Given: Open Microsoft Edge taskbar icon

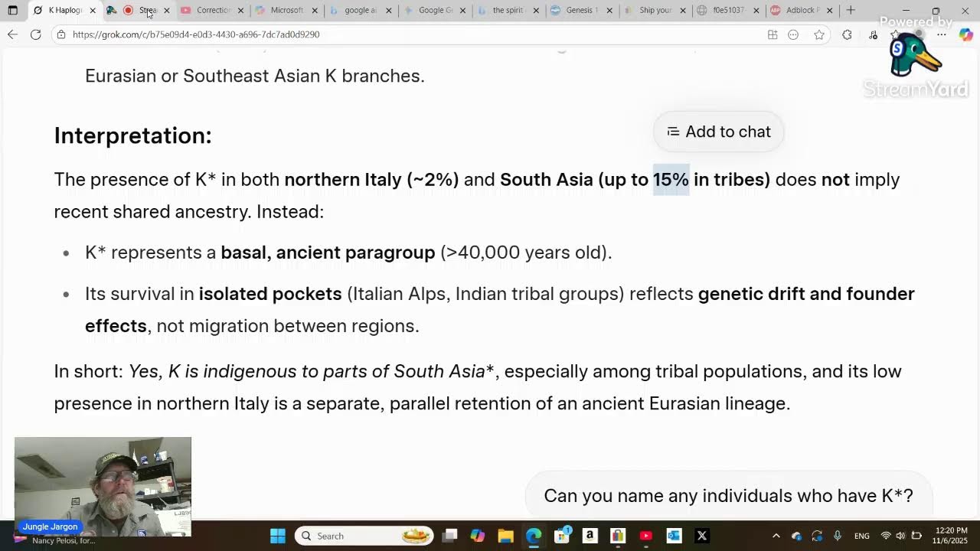Looking at the screenshot, I should tap(534, 536).
